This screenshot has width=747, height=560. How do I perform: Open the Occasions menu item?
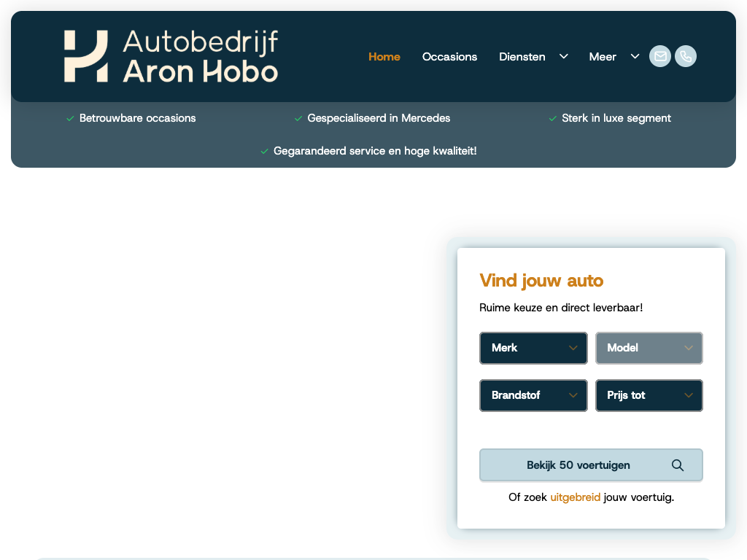(449, 57)
